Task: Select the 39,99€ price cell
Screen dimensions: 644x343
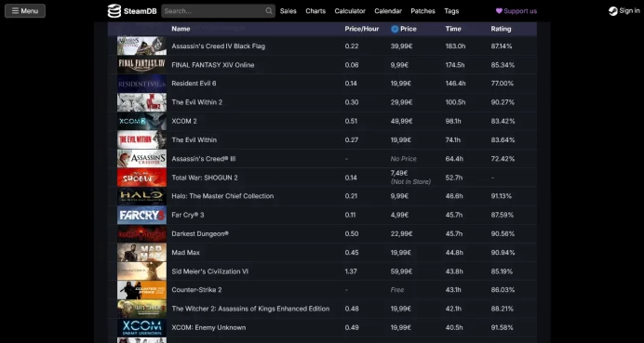Action: pyautogui.click(x=401, y=46)
